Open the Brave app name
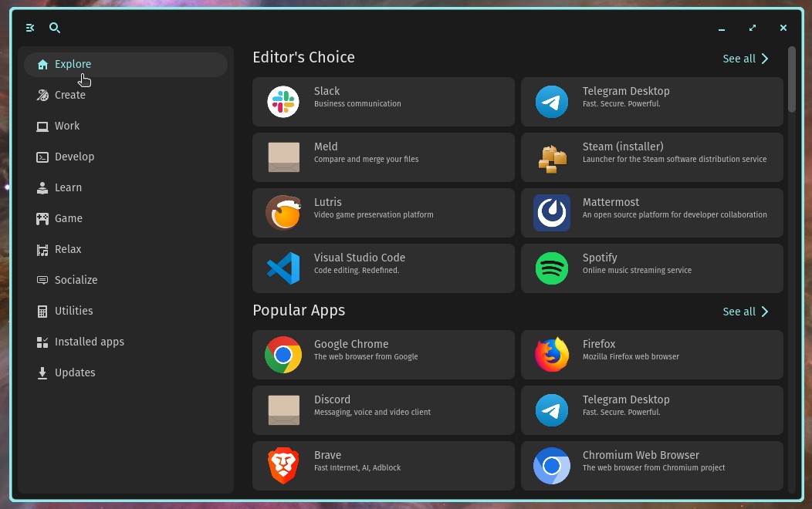This screenshot has width=812, height=509. click(328, 455)
